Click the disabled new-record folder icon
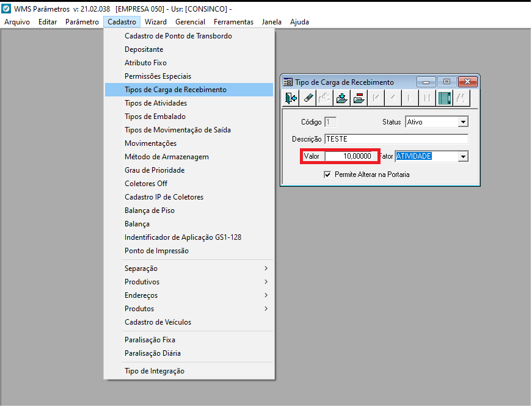Screen dimensions: 532x407 [325, 98]
